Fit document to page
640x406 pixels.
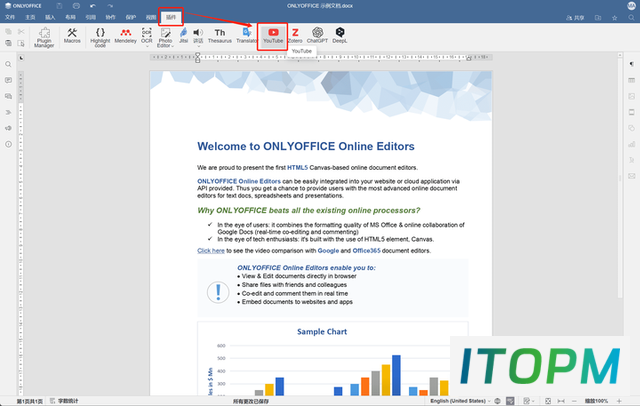[548, 401]
